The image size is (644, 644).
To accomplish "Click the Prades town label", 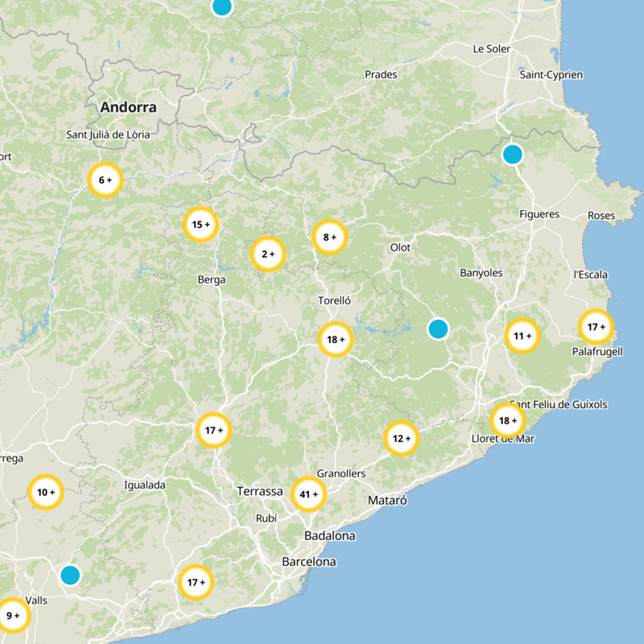I will coord(381,75).
